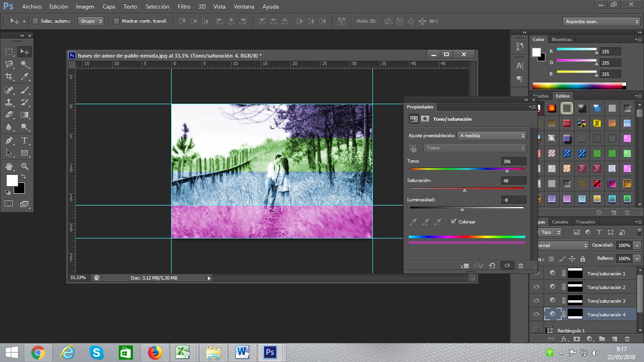Open layer Opacidad dropdown arrow
The height and width of the screenshot is (362, 644).
coord(637,246)
